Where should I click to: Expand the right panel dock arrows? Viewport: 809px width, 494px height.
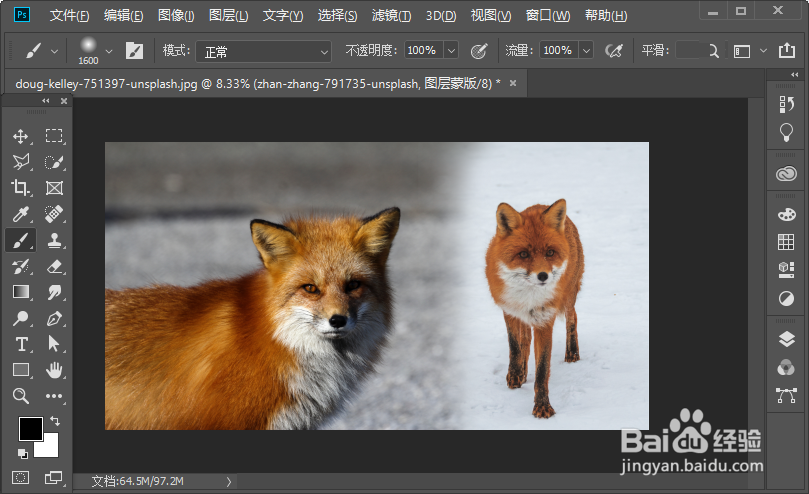click(x=795, y=75)
